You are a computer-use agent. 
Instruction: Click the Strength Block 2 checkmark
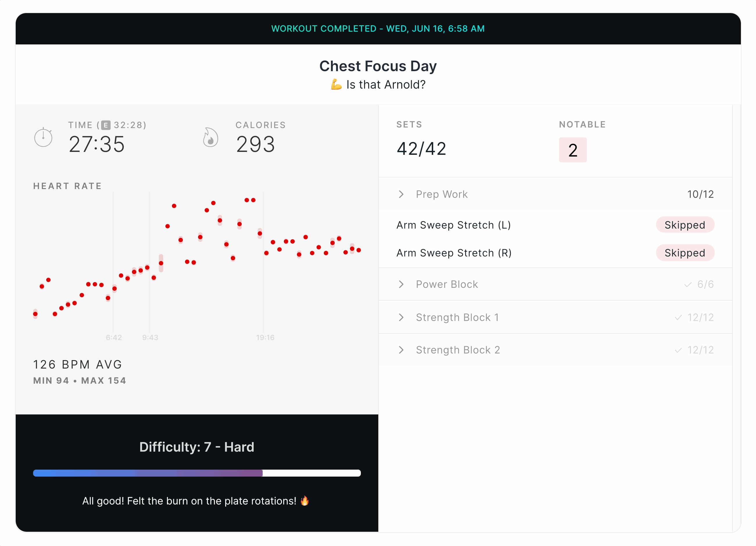click(678, 350)
